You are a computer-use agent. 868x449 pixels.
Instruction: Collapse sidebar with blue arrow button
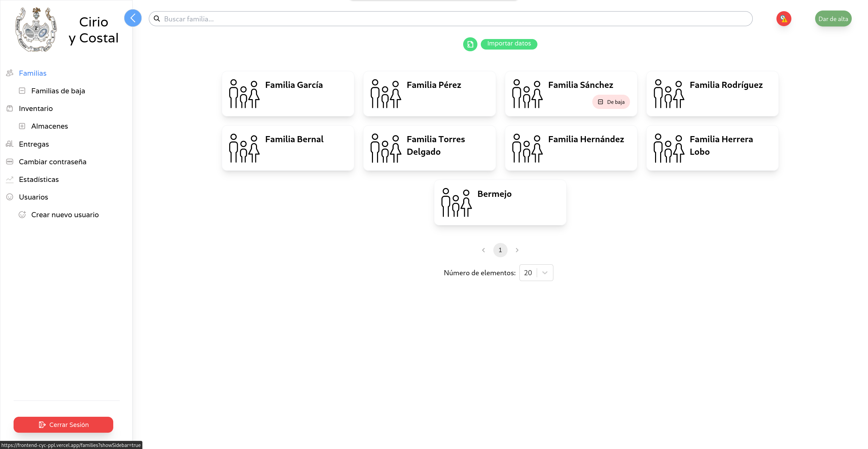133,18
